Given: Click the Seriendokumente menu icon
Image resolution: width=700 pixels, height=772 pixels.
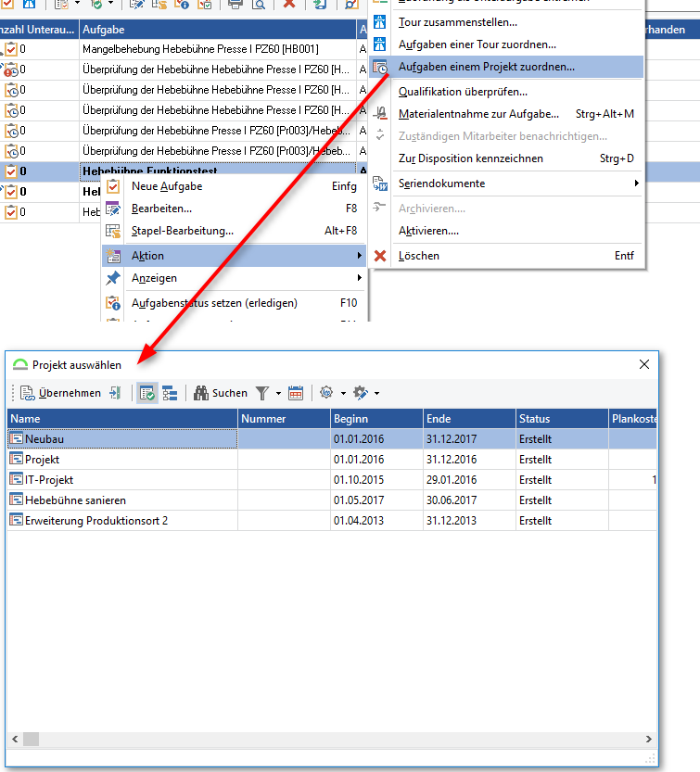Looking at the screenshot, I should (x=380, y=184).
